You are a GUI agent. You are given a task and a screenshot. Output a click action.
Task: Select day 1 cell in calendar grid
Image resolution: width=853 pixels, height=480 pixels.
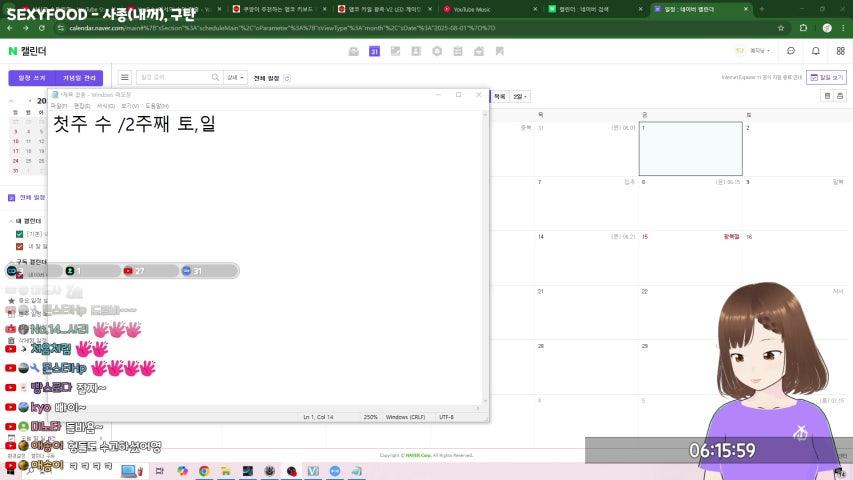[x=690, y=149]
